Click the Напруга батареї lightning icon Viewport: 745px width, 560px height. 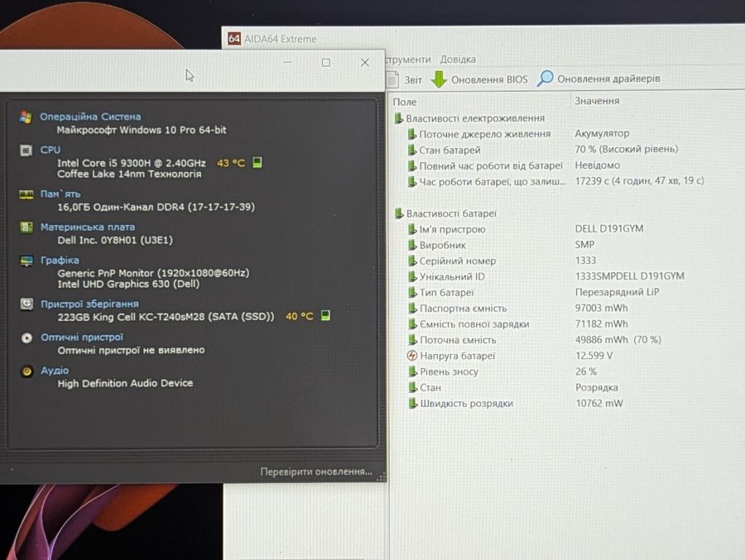(412, 356)
